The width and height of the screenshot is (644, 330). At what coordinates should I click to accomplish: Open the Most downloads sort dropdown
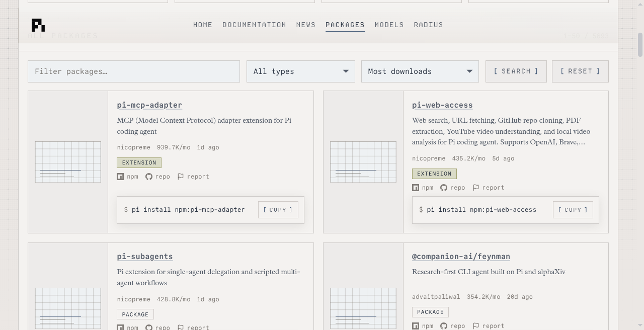[x=420, y=71]
